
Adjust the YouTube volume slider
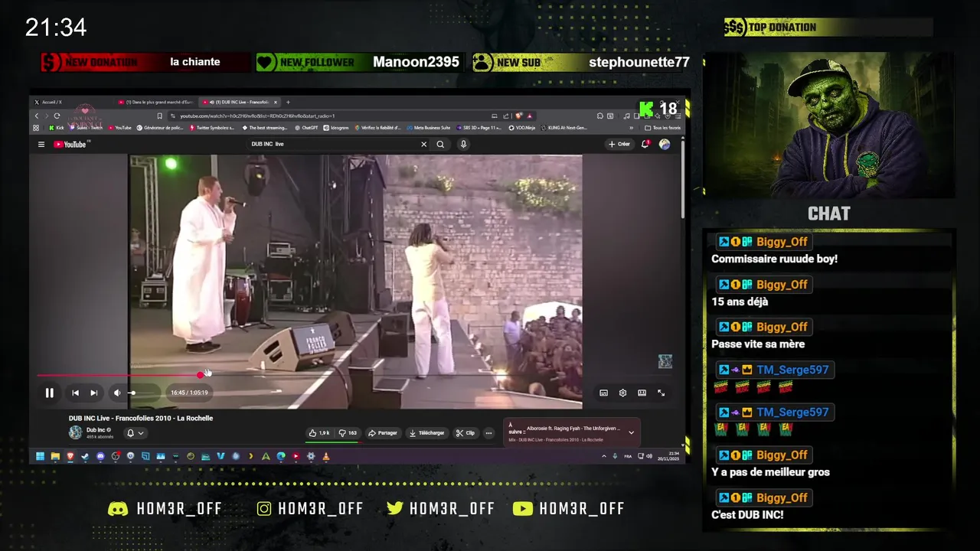(142, 393)
